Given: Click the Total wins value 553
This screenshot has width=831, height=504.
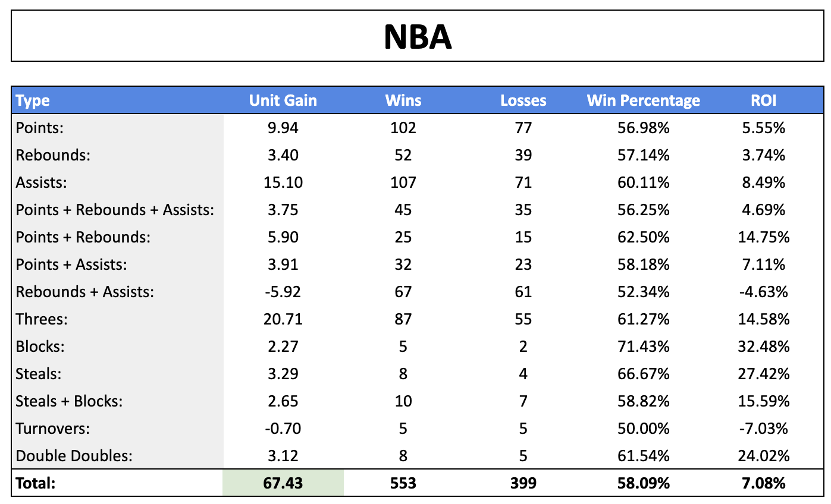Looking at the screenshot, I should [x=403, y=483].
